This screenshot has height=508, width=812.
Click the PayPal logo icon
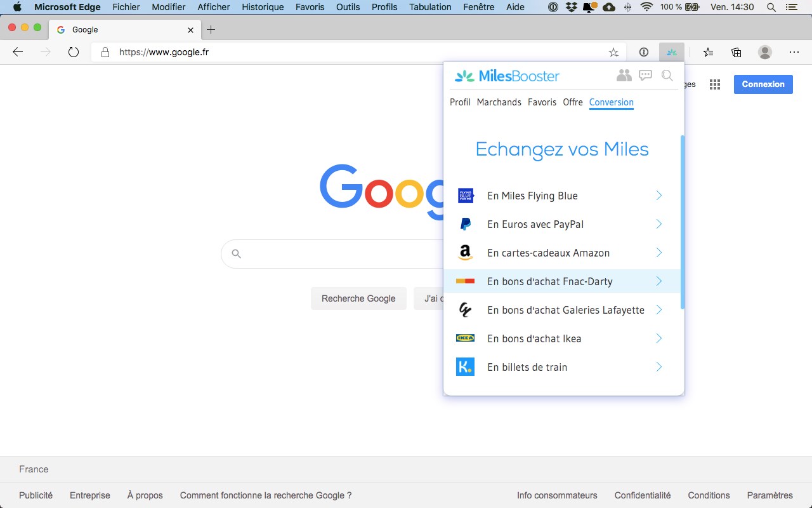tap(466, 224)
